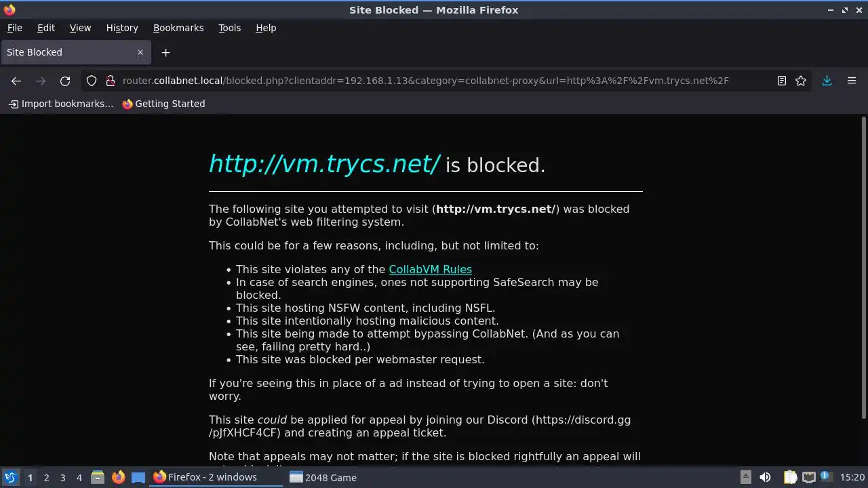The width and height of the screenshot is (868, 488).
Task: Open the Edit menu
Action: [x=46, y=28]
